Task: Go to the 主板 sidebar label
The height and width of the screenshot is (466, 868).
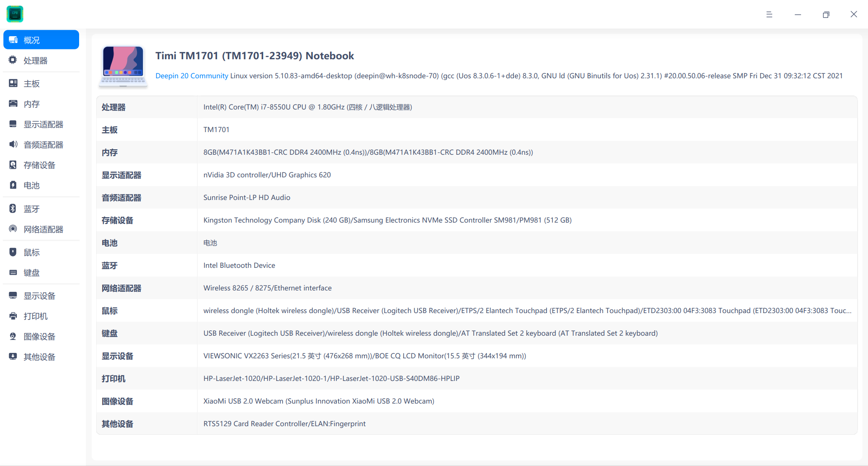Action: [x=32, y=84]
